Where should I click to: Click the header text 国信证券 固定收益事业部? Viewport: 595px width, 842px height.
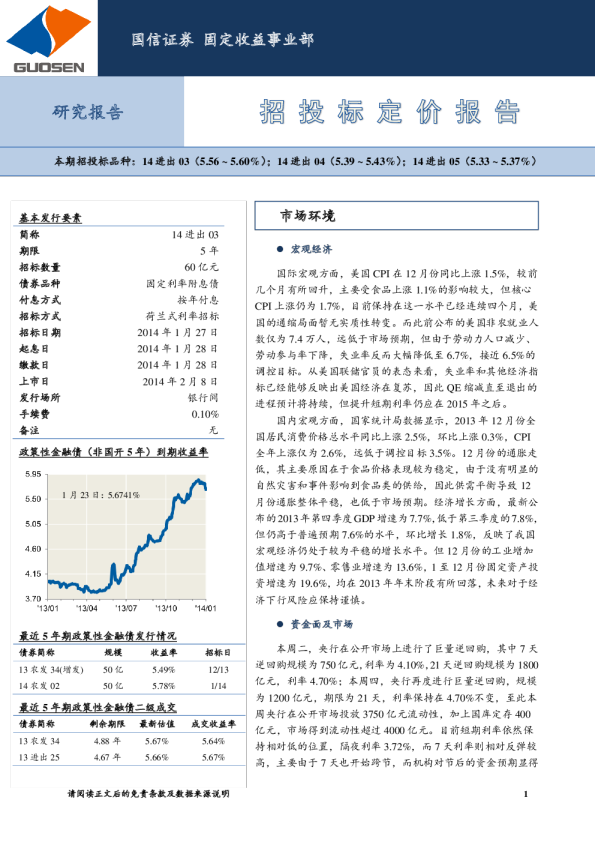pyautogui.click(x=222, y=40)
